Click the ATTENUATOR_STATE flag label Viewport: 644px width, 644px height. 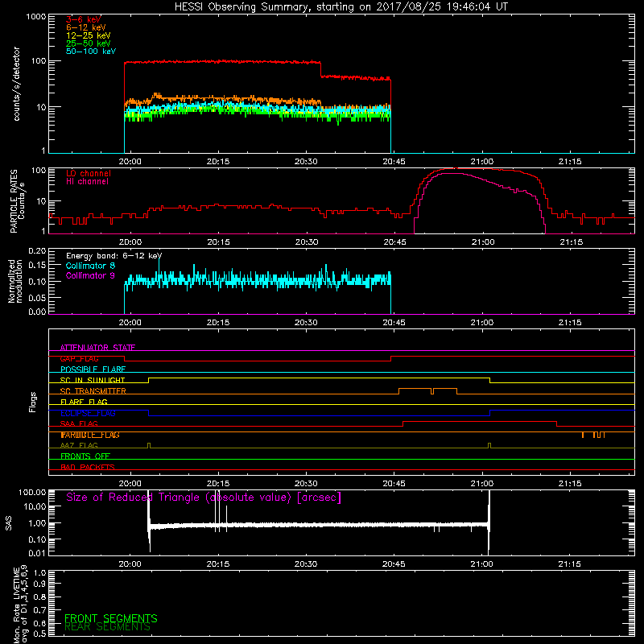pos(97,348)
